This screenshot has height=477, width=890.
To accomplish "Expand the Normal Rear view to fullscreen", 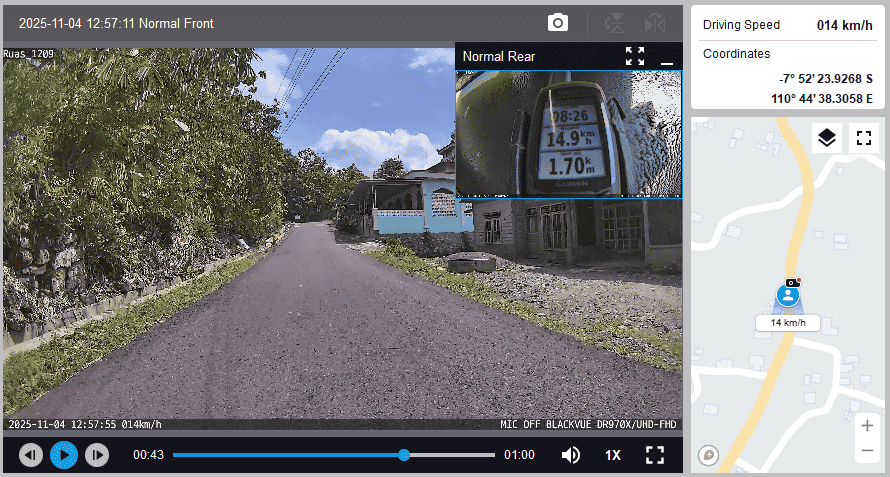I will [x=635, y=56].
